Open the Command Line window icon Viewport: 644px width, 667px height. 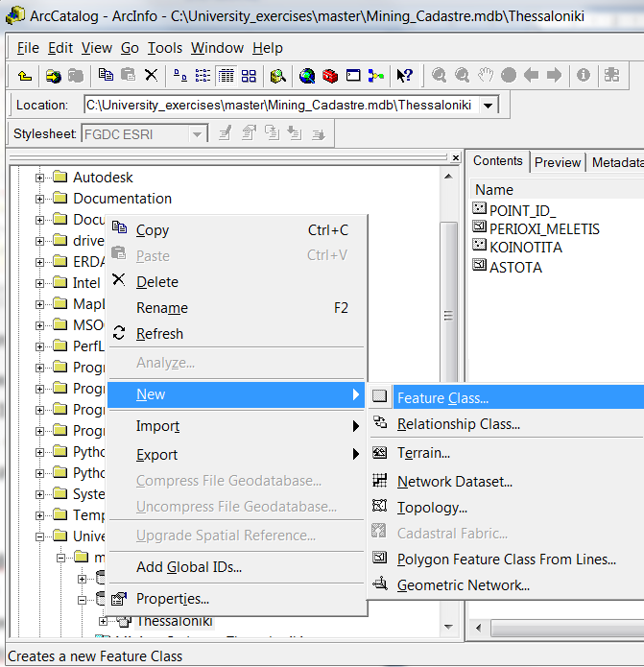coord(353,76)
